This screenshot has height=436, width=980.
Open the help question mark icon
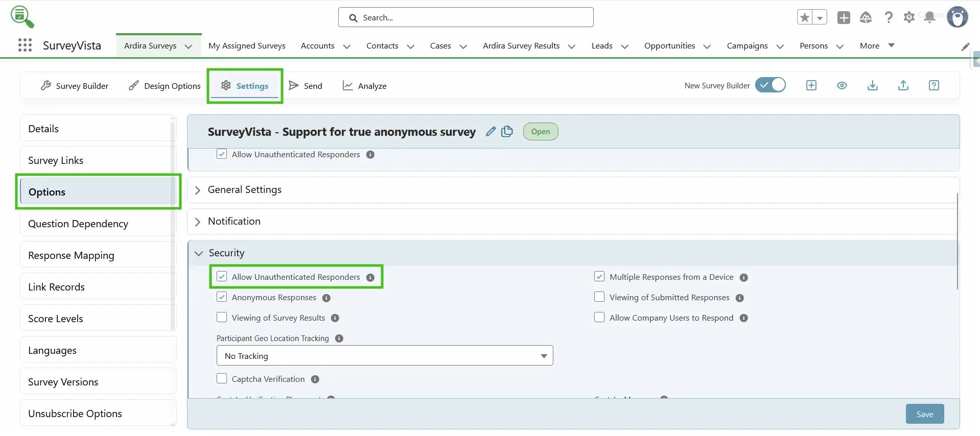pyautogui.click(x=889, y=17)
